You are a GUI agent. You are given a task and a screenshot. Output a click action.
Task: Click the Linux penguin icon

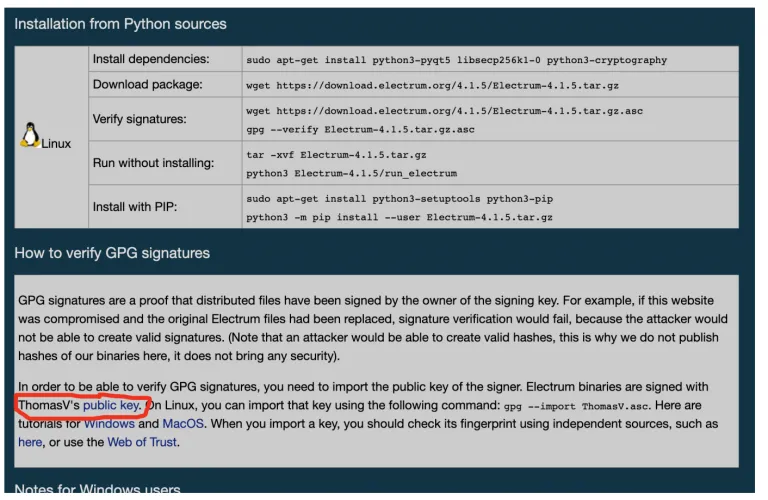coord(30,135)
